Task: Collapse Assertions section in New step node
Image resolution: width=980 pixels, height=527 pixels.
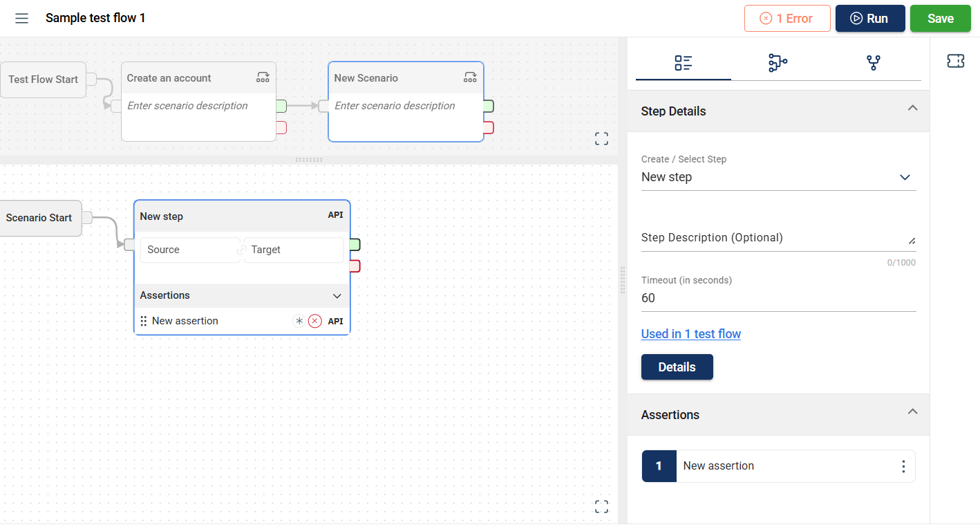Action: (x=337, y=296)
